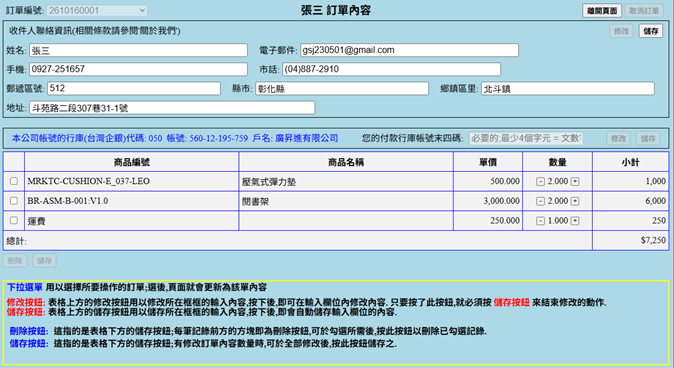The height and width of the screenshot is (368, 674).
Task: Click subtotal 6,000
Action: pos(656,201)
